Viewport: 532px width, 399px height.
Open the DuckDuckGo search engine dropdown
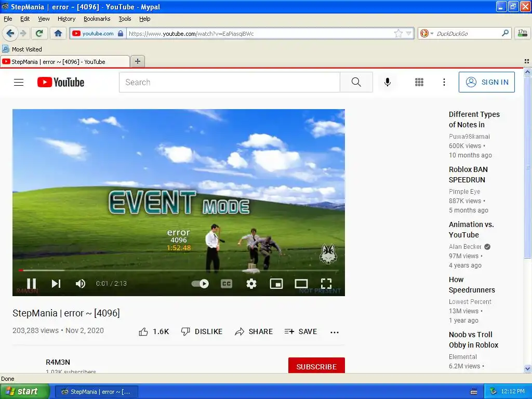[427, 33]
